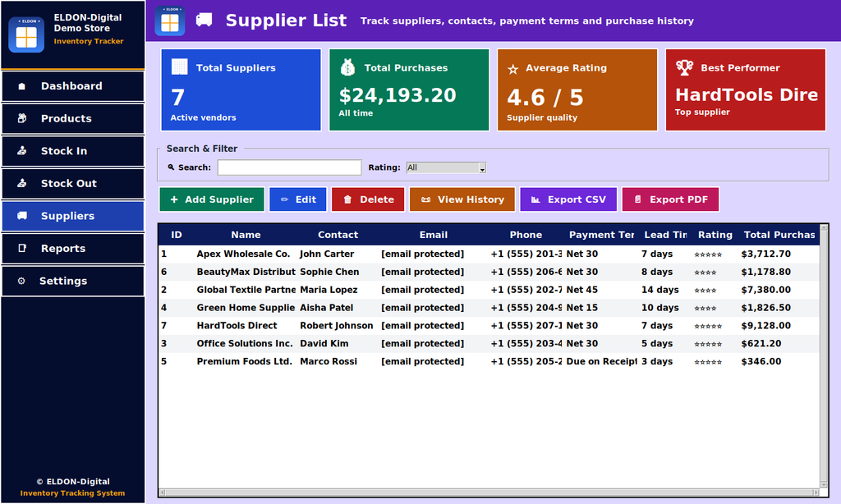Open View History
Image resolution: width=841 pixels, height=504 pixels.
tap(462, 199)
